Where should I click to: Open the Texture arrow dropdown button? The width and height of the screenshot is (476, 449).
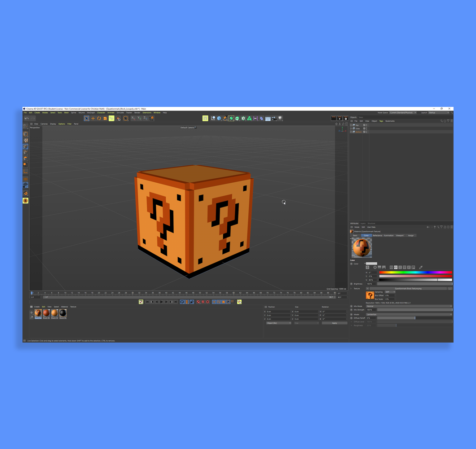(367, 288)
